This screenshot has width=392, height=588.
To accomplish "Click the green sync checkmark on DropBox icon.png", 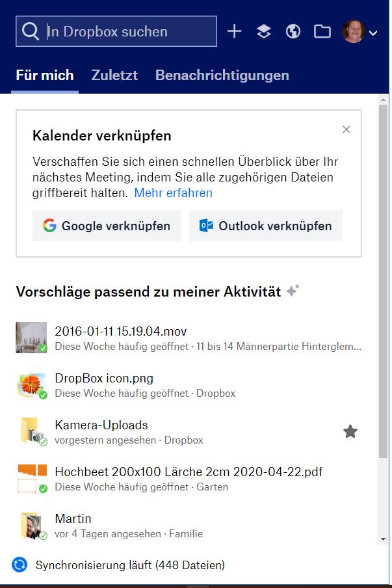I will 44,395.
